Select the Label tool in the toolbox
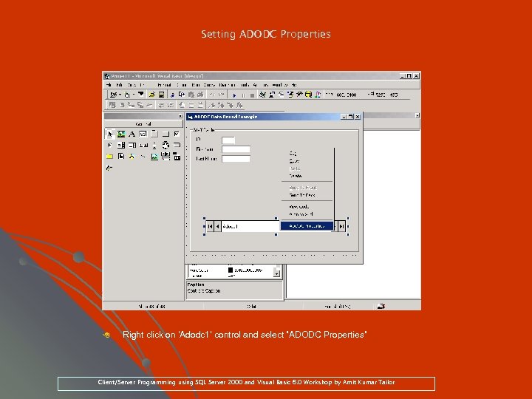Screen dimensions: 532x399 click(x=132, y=134)
